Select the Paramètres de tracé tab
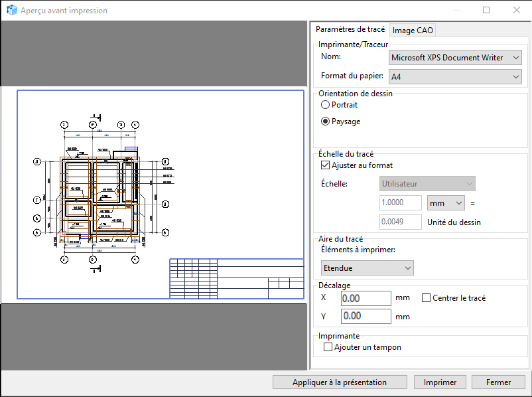The width and height of the screenshot is (532, 397). tap(350, 30)
